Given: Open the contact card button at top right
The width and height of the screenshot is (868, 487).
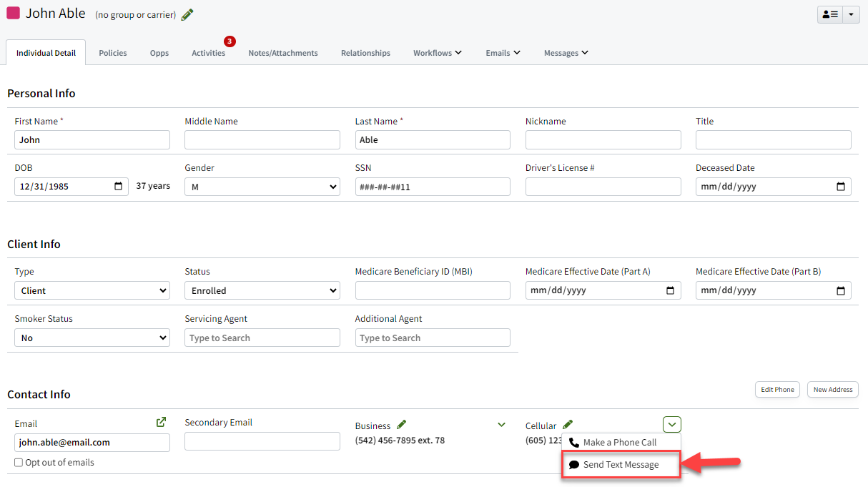Looking at the screenshot, I should 830,14.
